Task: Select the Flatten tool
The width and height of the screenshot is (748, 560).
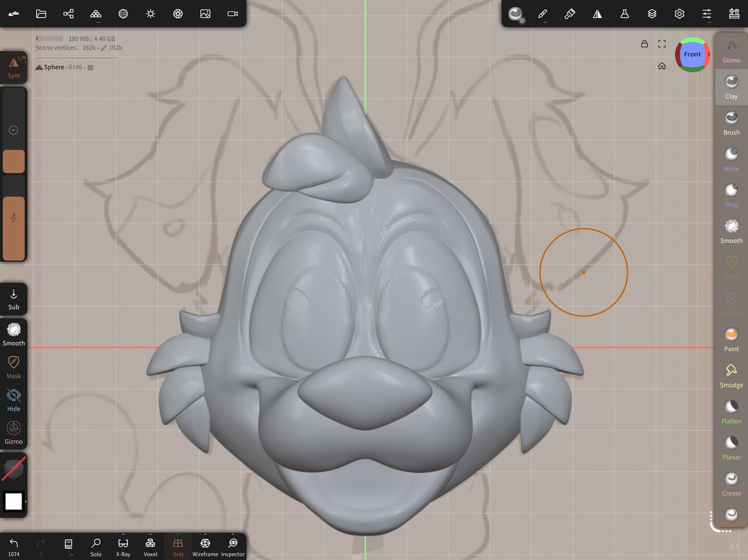Action: [x=731, y=411]
